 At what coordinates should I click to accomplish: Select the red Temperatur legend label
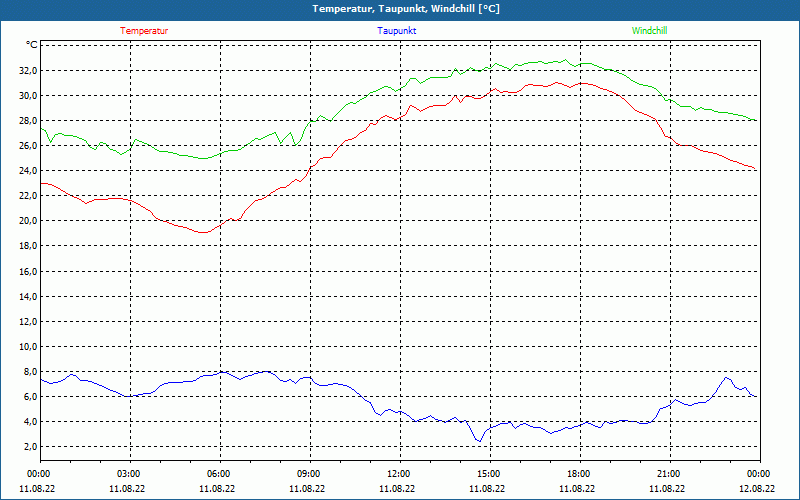pos(144,31)
